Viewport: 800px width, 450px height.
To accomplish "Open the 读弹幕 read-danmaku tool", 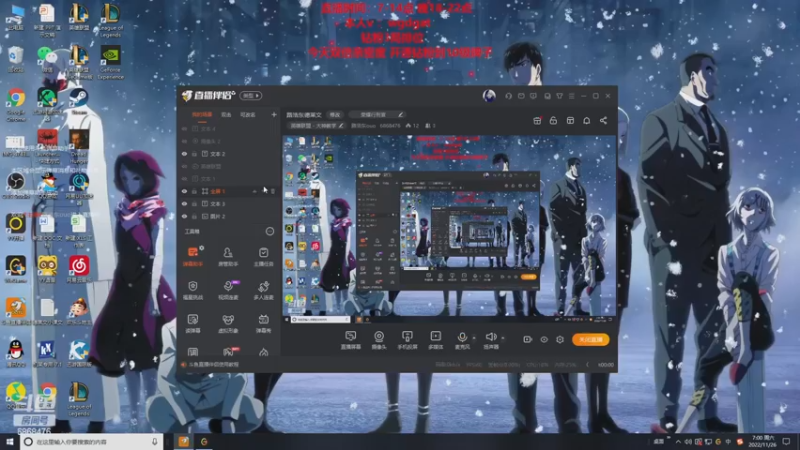I will [x=192, y=323].
